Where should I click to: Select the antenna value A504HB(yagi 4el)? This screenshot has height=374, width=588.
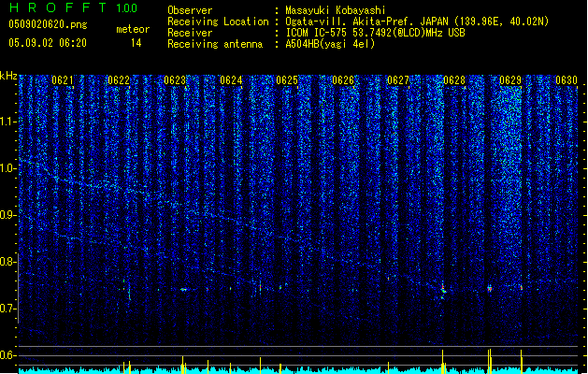330,44
